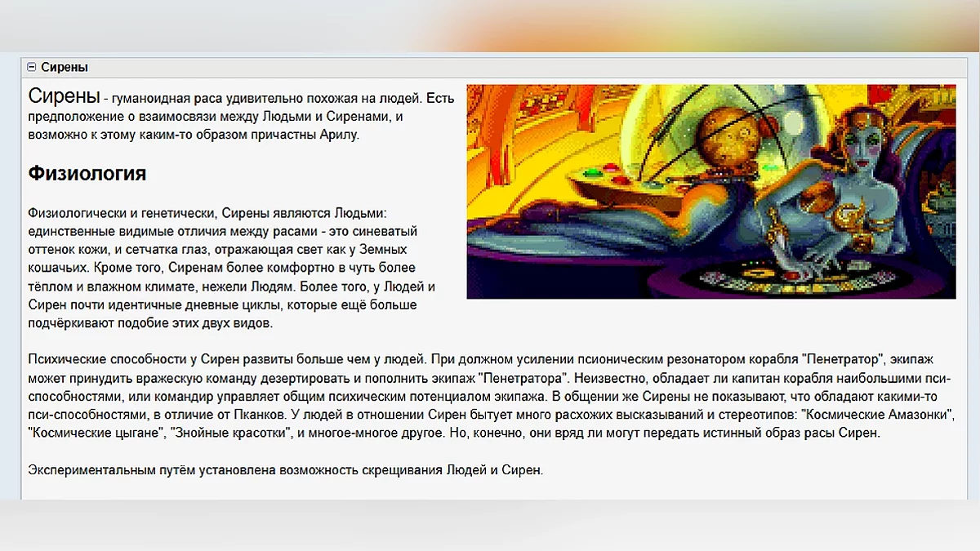Screen dimensions: 980x551
Task: Click the Физиология heading
Action: 87,173
